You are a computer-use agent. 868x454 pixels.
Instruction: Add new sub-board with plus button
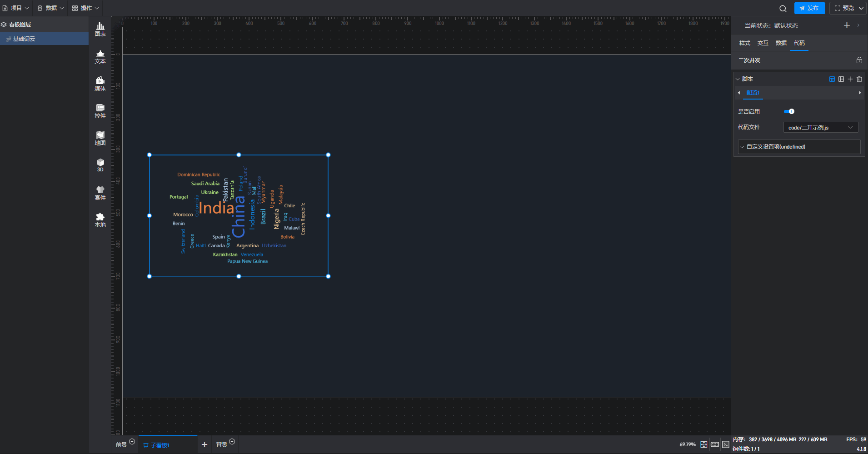pos(205,444)
